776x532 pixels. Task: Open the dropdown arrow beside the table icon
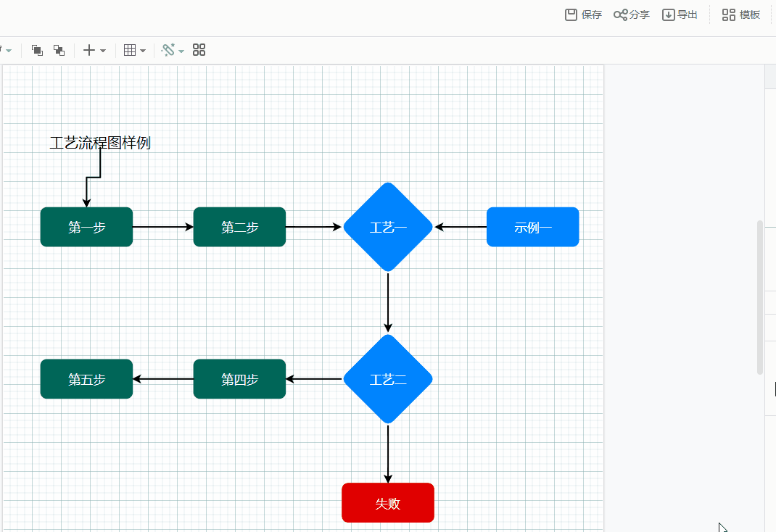[x=143, y=51]
